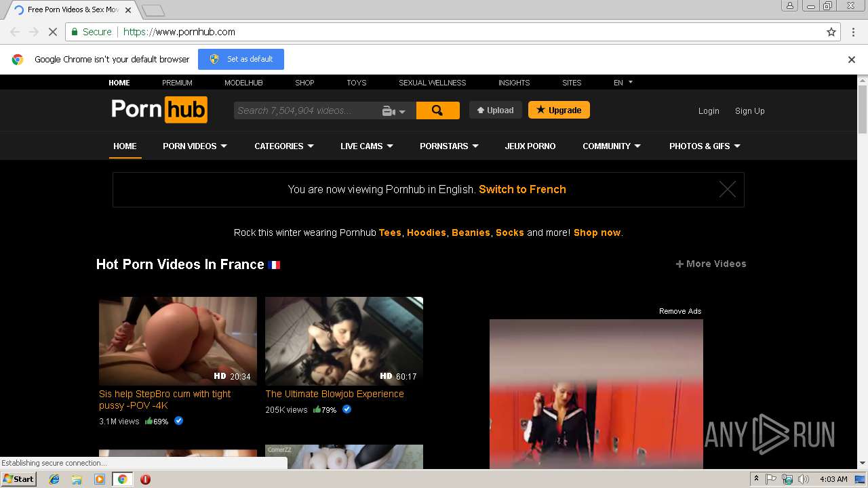The width and height of the screenshot is (868, 488).
Task: Click the Remove Ads link
Action: pos(680,311)
